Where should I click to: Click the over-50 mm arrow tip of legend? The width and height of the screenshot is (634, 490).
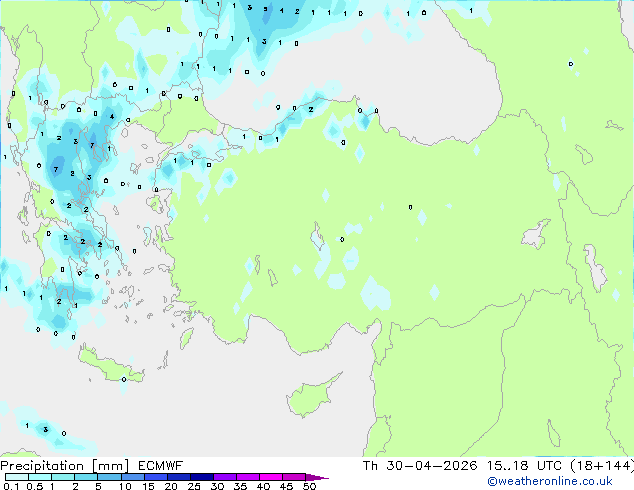pos(317,477)
